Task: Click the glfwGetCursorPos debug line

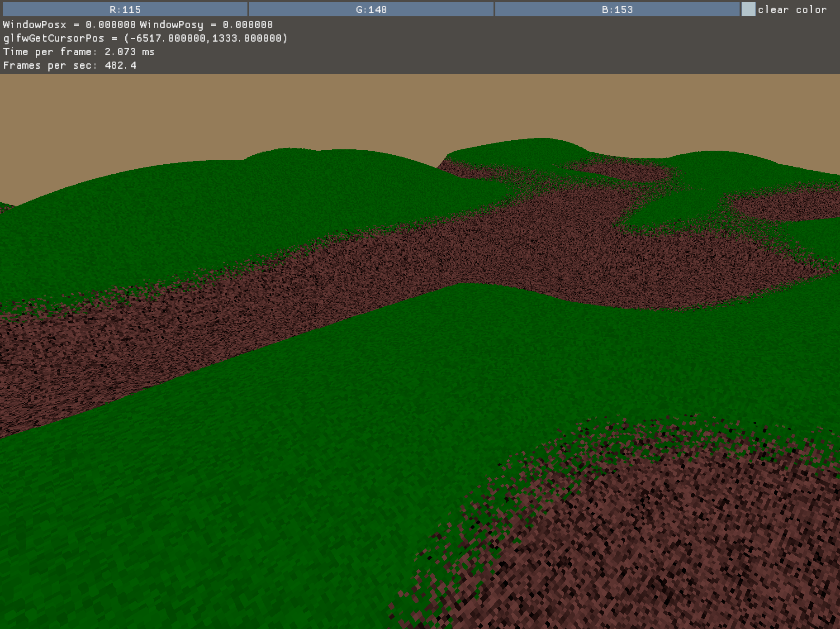Action: point(145,38)
